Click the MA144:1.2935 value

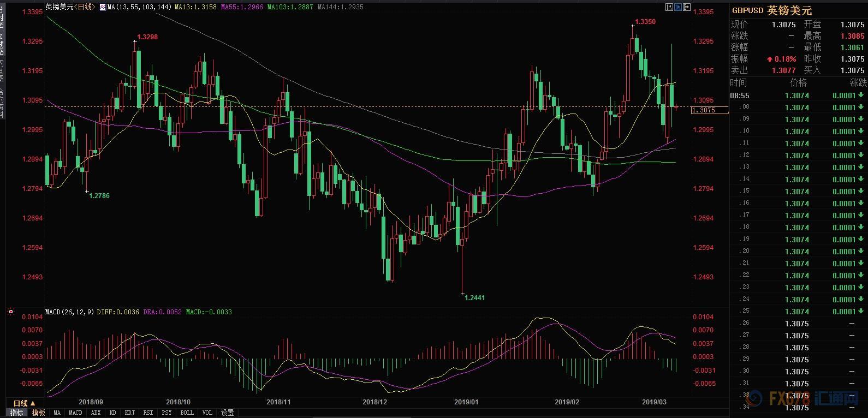tap(340, 7)
